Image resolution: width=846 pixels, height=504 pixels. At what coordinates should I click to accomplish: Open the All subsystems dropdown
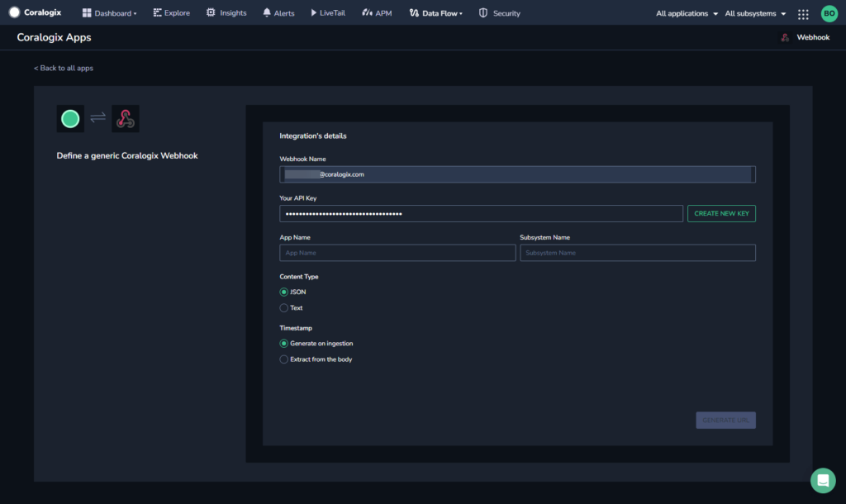(755, 13)
